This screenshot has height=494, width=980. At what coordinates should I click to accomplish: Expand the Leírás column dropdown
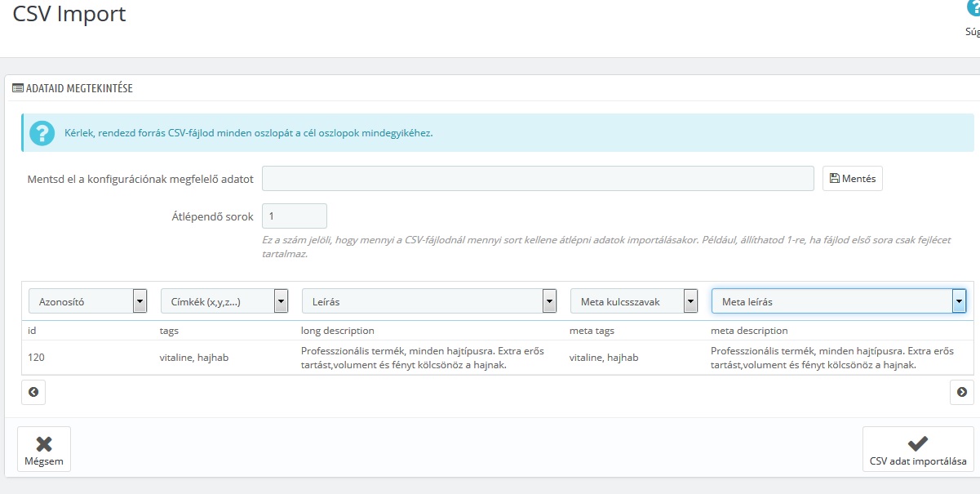(x=549, y=301)
